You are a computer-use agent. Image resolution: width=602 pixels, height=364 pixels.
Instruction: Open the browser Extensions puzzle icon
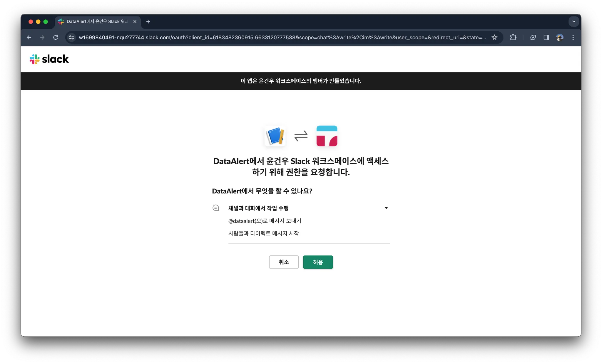click(513, 38)
